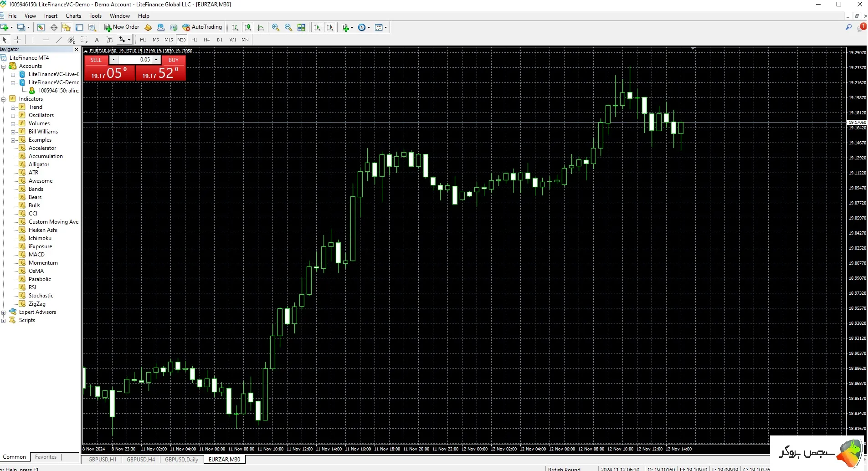This screenshot has width=868, height=471.
Task: Switch chart to Bar Chart mode
Action: click(235, 27)
